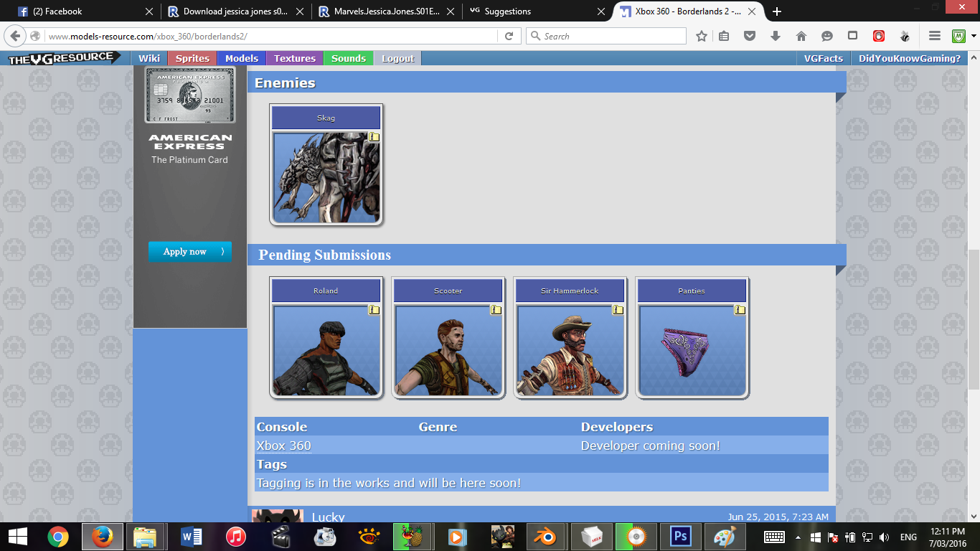Open the Panties model thumbnail

click(x=692, y=350)
